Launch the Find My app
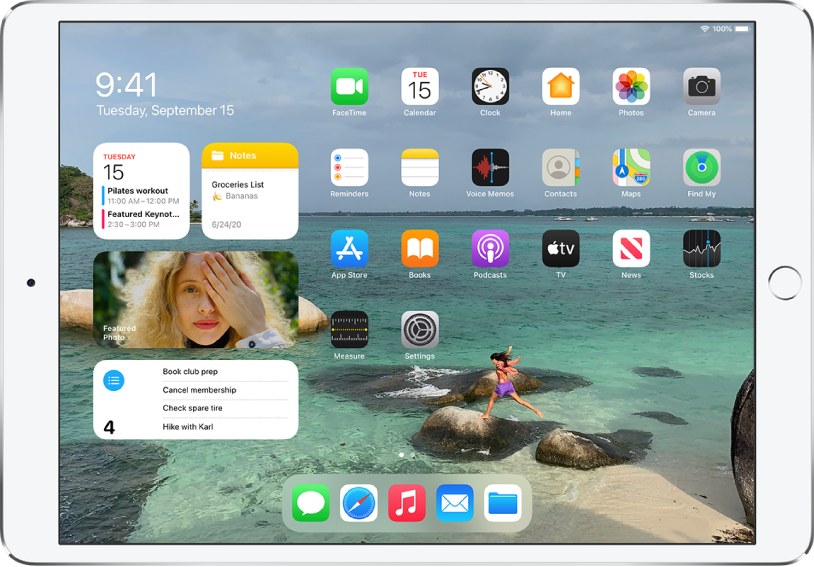 702,167
